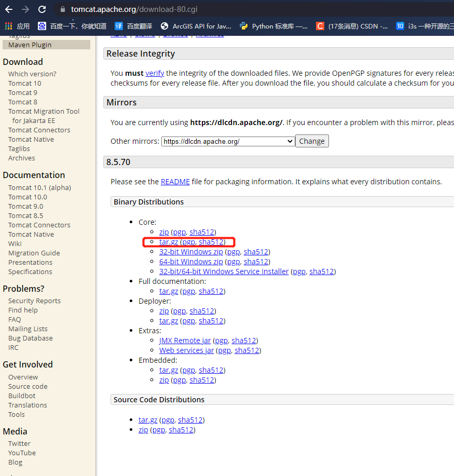The height and width of the screenshot is (476, 454).
Task: Click the browser forward arrow
Action: tap(25, 9)
